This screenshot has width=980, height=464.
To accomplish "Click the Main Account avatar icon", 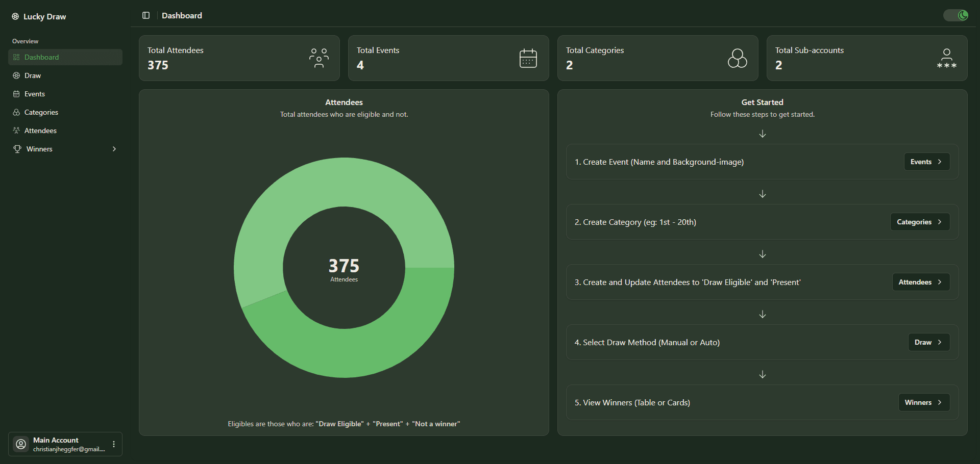I will point(21,444).
